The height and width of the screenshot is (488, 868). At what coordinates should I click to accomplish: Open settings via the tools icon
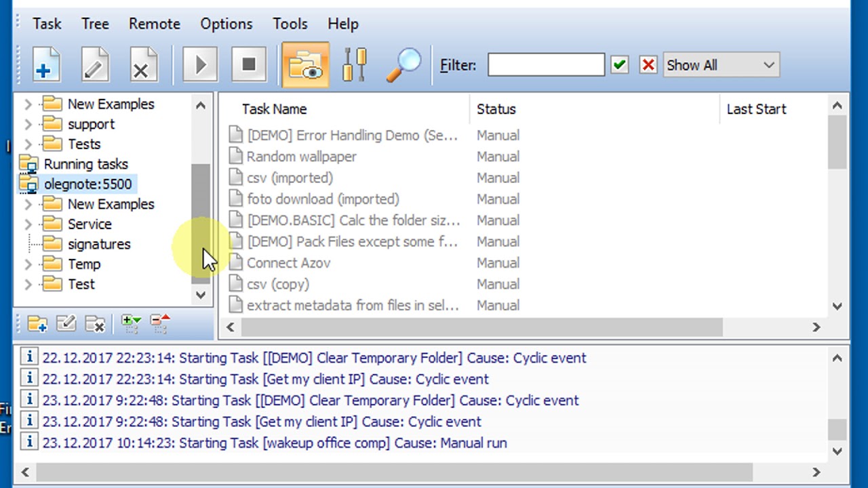(x=354, y=66)
